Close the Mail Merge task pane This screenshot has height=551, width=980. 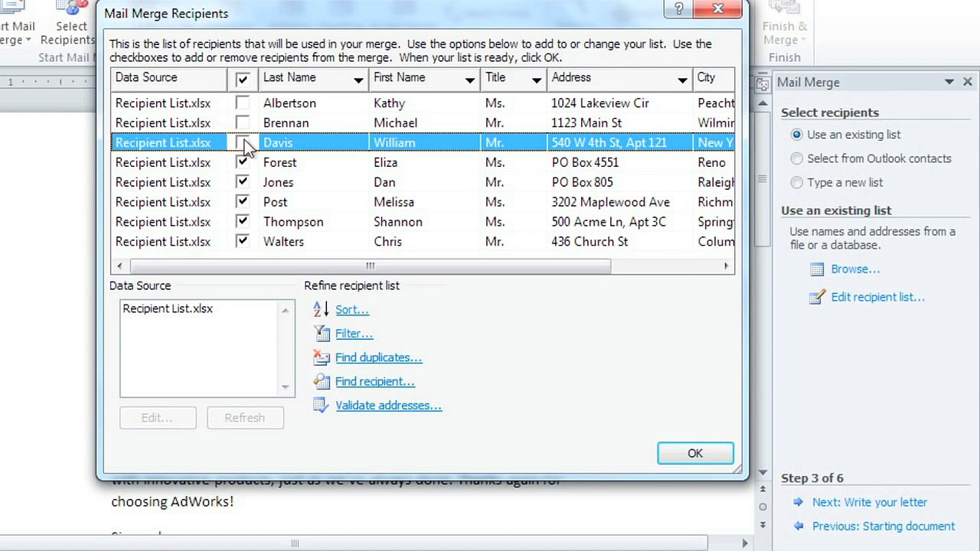coord(967,81)
